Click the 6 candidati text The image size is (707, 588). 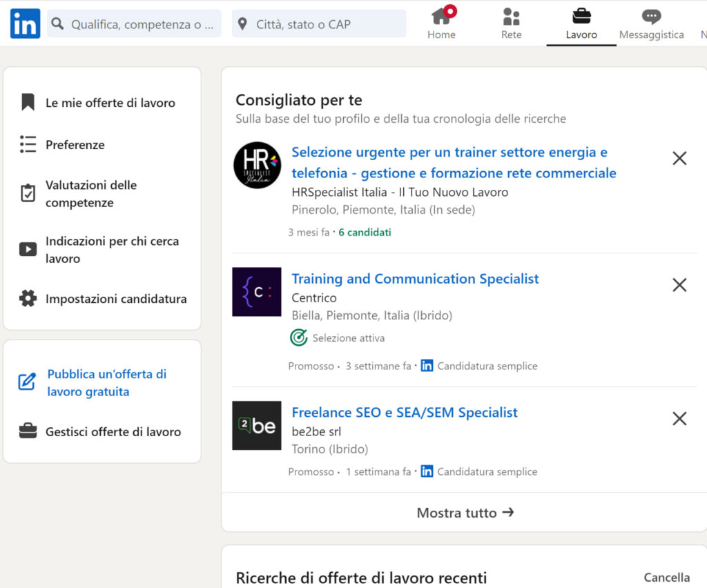(365, 232)
